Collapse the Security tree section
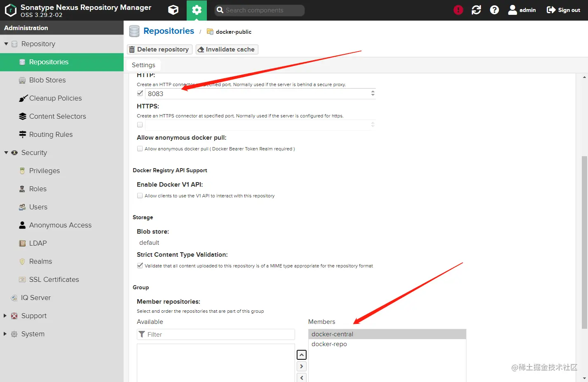This screenshot has width=588, height=382. [x=6, y=152]
